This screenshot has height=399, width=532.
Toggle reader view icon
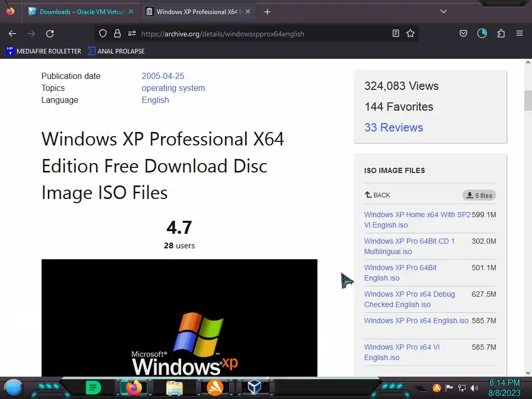pos(395,33)
